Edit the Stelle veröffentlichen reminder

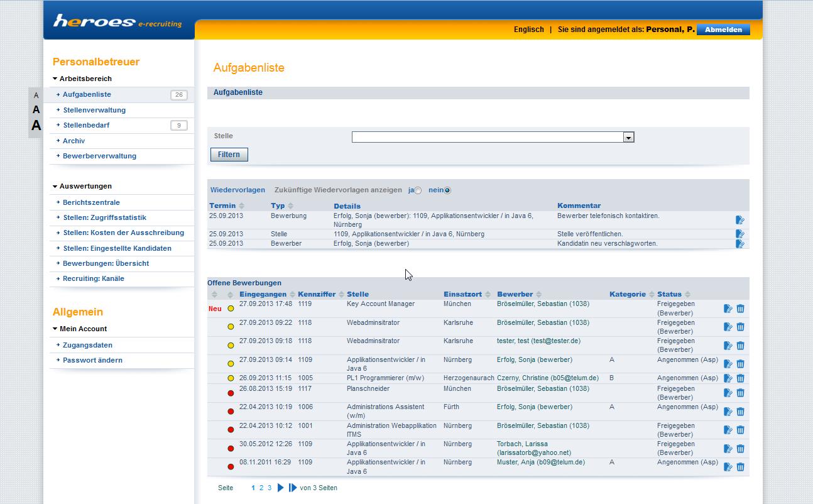point(740,234)
